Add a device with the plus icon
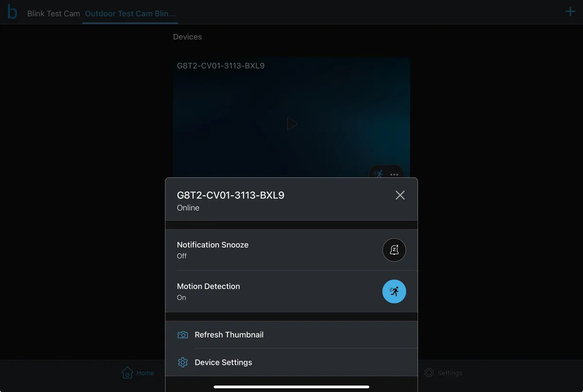 pos(570,12)
